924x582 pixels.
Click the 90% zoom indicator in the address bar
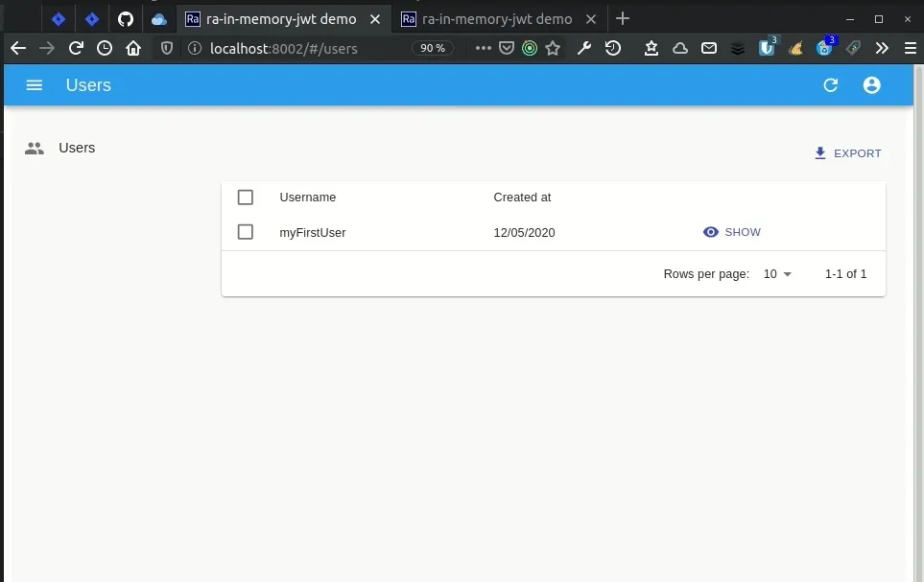[433, 48]
